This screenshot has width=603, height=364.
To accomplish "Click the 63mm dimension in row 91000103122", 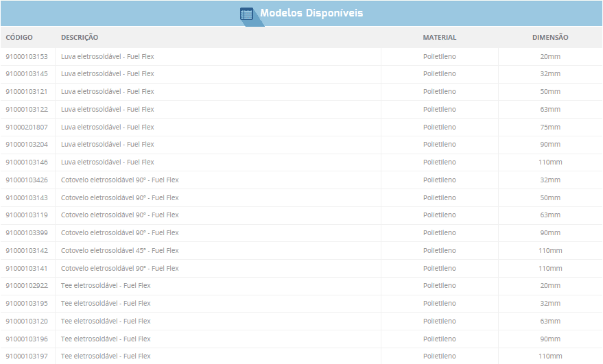I will coord(550,110).
